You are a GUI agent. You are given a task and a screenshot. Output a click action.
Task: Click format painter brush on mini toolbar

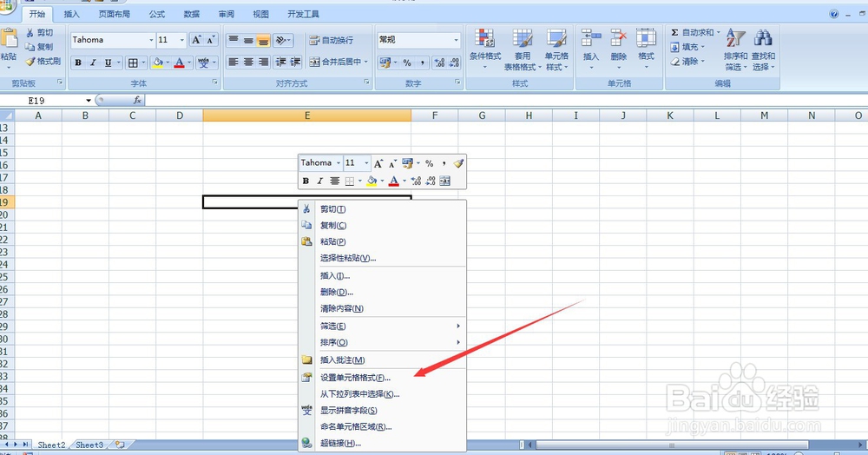point(457,163)
